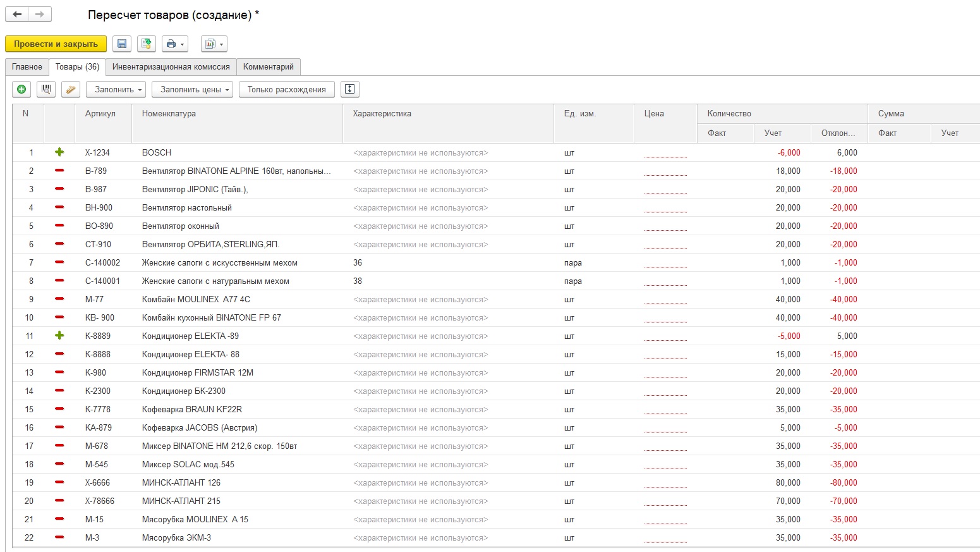The image size is (980, 552).
Task: Open the Инвентаризационная комиссия tab
Action: click(x=171, y=67)
